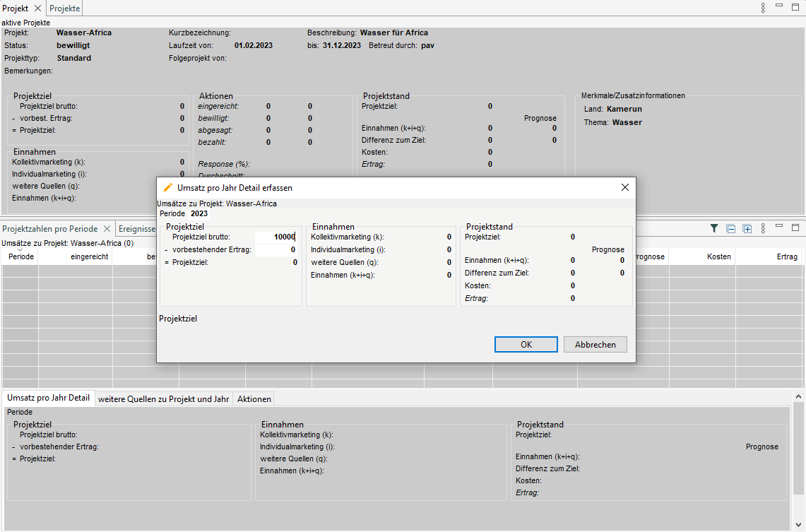Open the Ereignisse tab
The image size is (806, 532).
pyautogui.click(x=136, y=229)
